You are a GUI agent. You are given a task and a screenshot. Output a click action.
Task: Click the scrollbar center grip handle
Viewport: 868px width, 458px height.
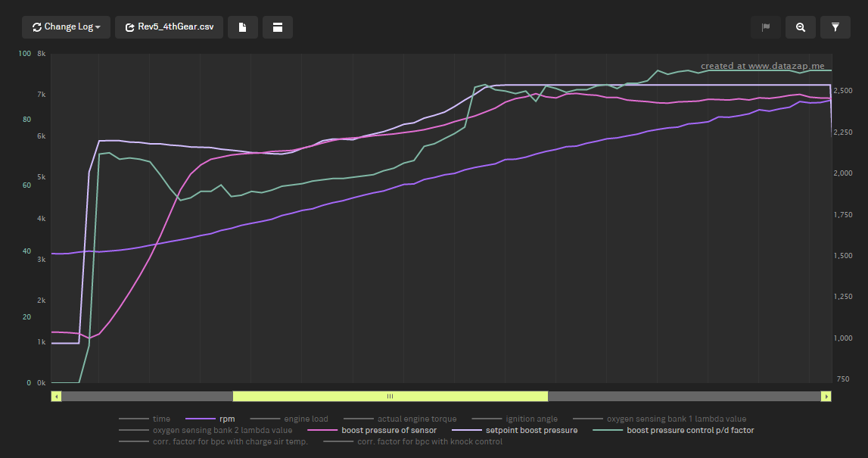pyautogui.click(x=390, y=396)
